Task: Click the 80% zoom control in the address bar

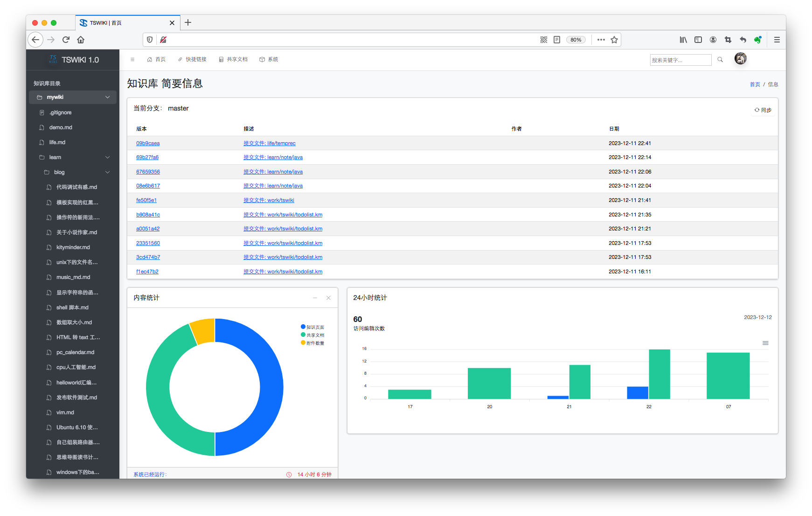Action: pos(576,40)
